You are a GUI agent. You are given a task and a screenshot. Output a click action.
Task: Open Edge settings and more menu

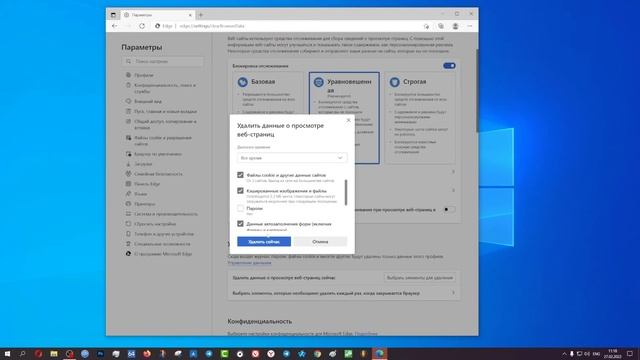point(470,26)
